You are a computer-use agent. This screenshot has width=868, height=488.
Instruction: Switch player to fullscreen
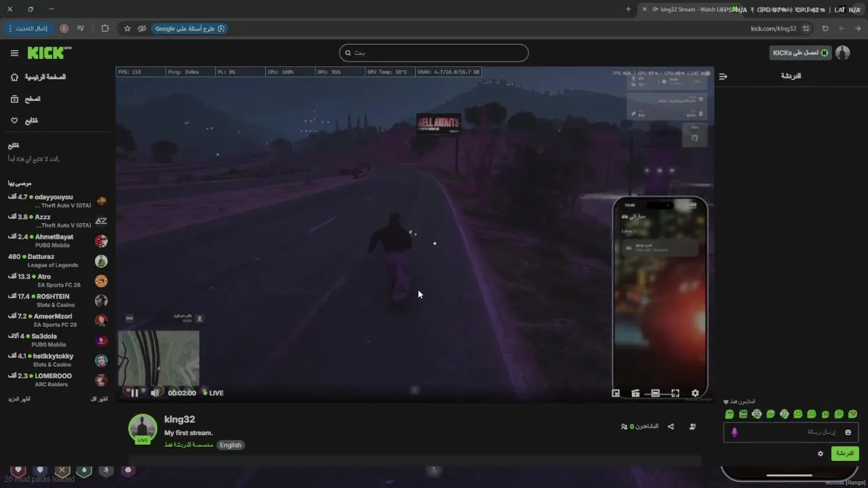point(675,393)
